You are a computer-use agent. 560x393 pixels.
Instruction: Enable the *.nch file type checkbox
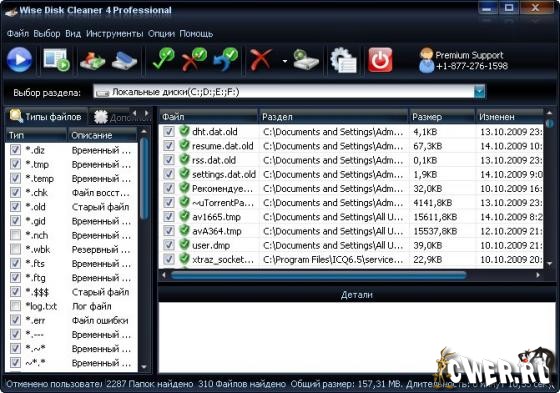(x=15, y=235)
